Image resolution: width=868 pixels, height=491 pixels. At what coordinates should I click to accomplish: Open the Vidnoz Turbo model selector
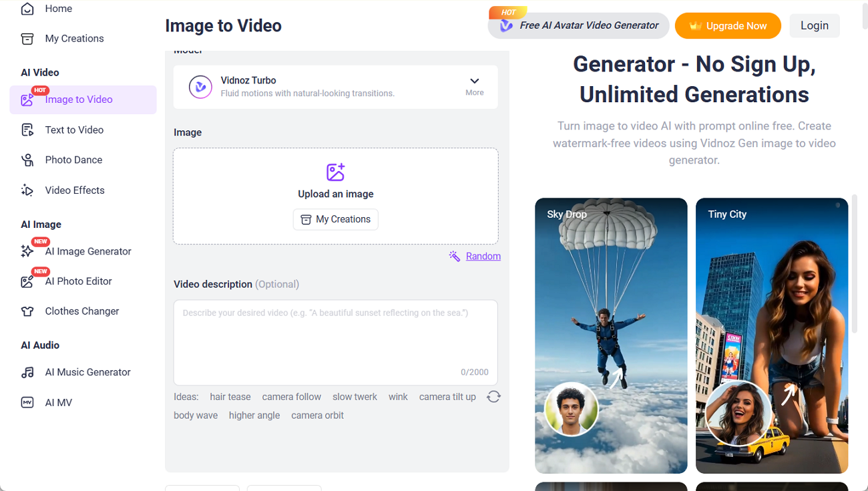335,87
